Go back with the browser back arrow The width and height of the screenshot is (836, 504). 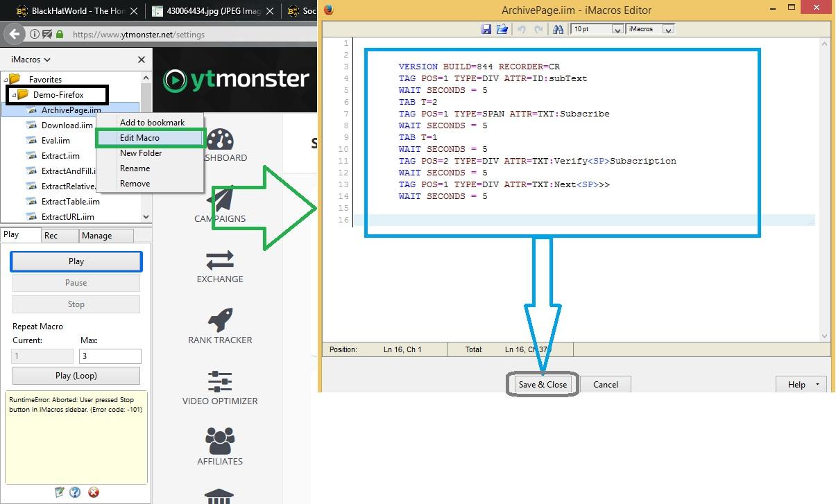click(14, 34)
